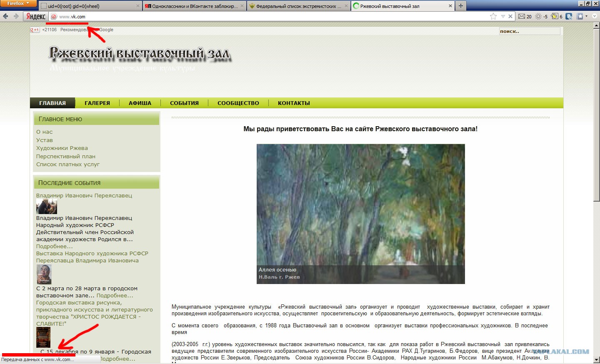Image resolution: width=600 pixels, height=364 pixels.
Task: Open the Выставка Народного художника РСФСР link
Action: [x=92, y=257]
